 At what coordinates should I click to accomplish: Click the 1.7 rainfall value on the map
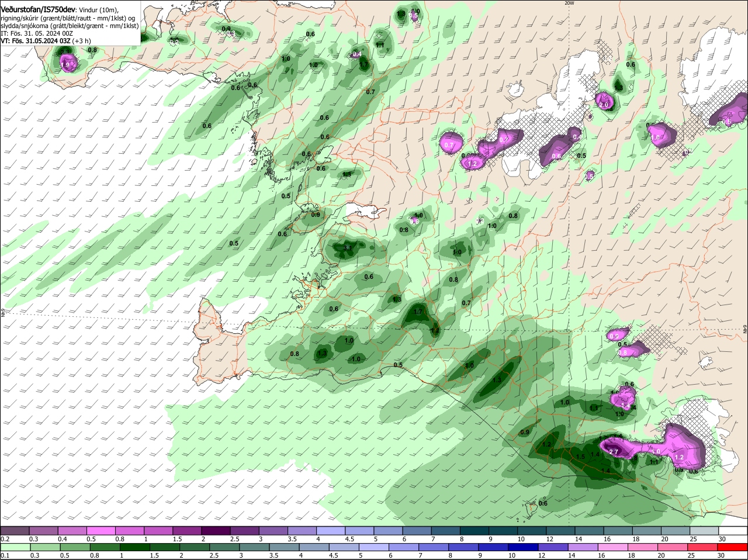pos(417,312)
